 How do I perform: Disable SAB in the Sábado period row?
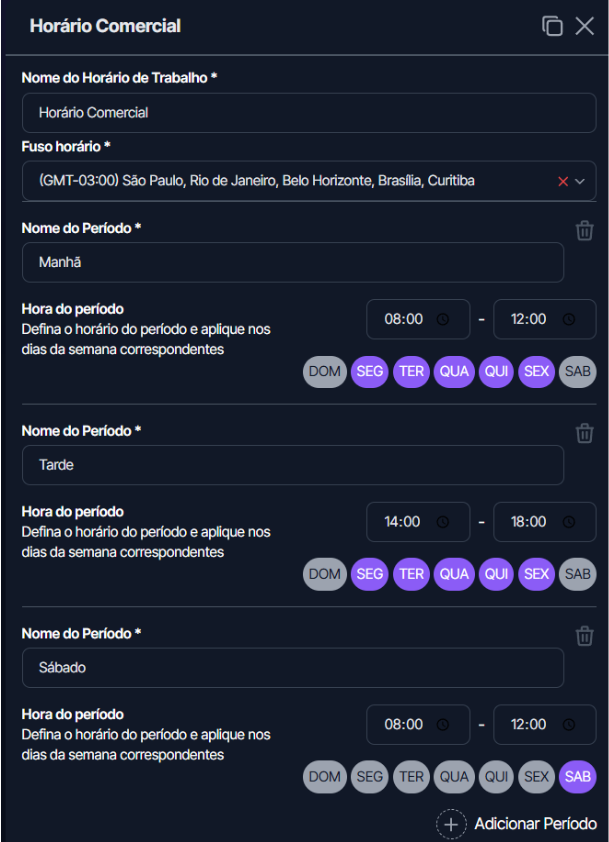point(577,776)
